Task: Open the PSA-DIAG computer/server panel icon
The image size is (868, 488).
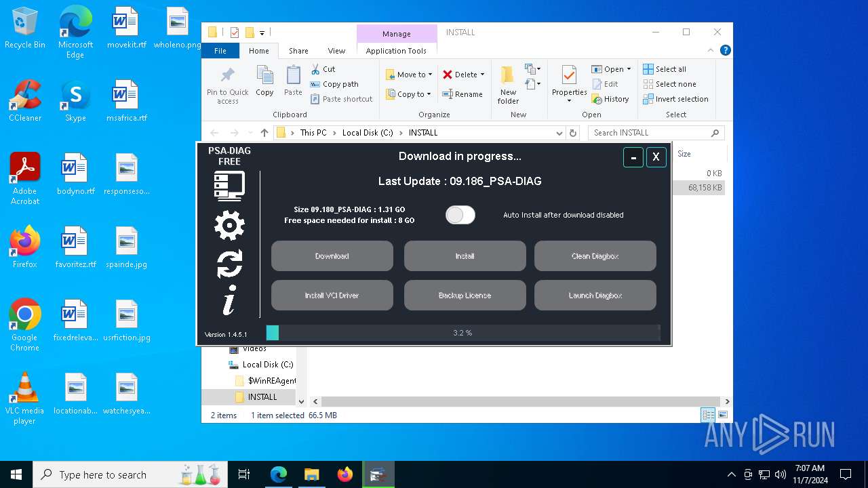Action: (x=229, y=186)
